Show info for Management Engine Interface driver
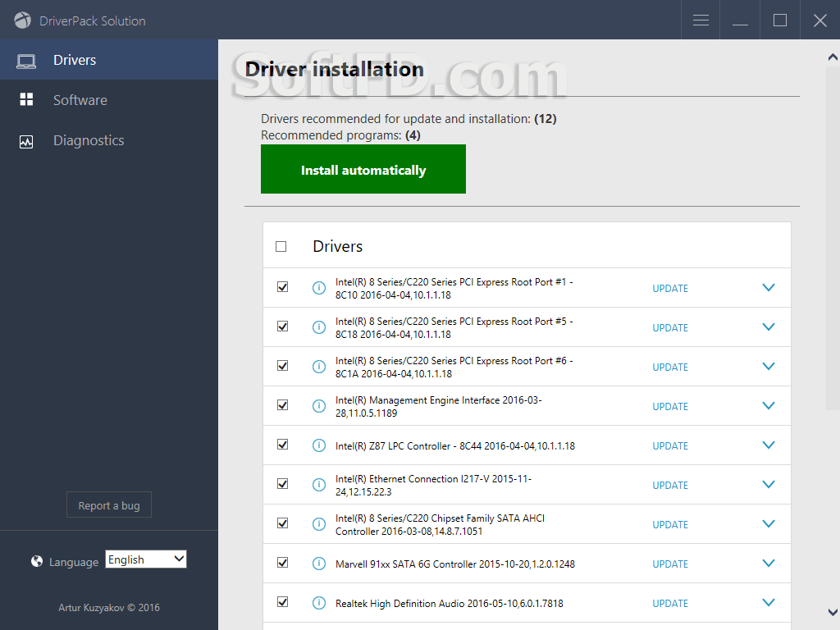Viewport: 840px width, 630px height. tap(319, 406)
